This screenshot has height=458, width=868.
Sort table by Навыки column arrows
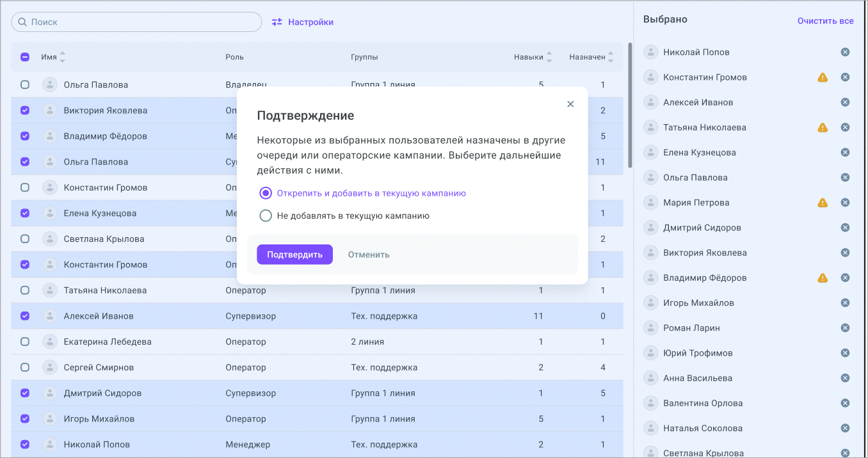point(549,57)
